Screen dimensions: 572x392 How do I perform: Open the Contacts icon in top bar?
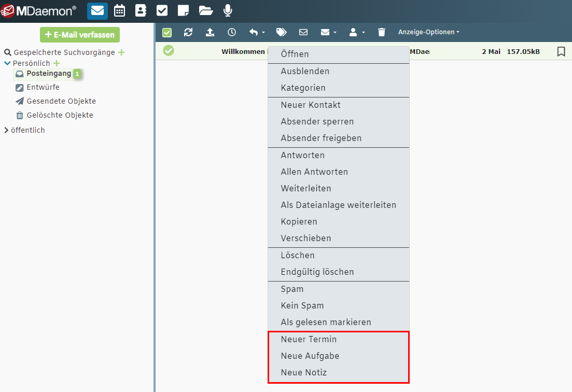141,10
